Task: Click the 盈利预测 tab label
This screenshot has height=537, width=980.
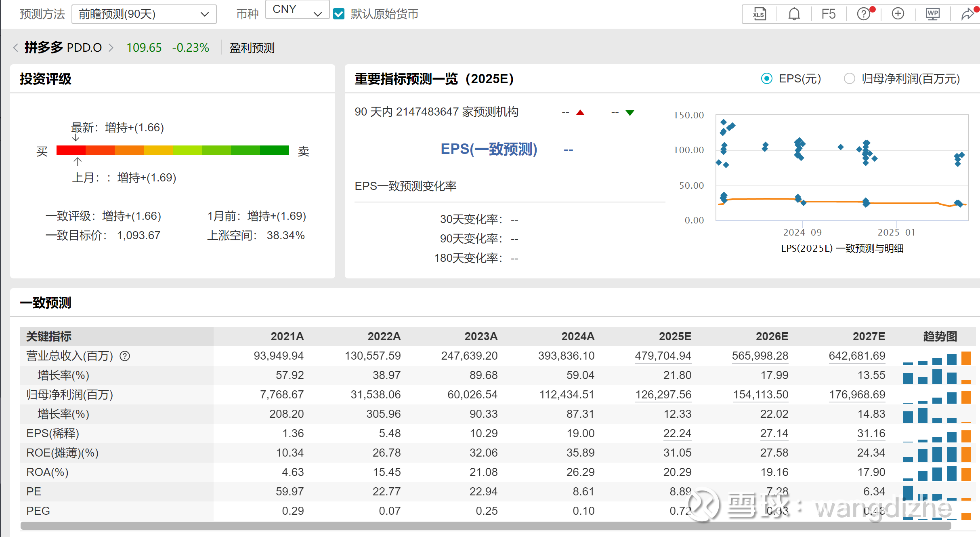Action: [x=252, y=48]
